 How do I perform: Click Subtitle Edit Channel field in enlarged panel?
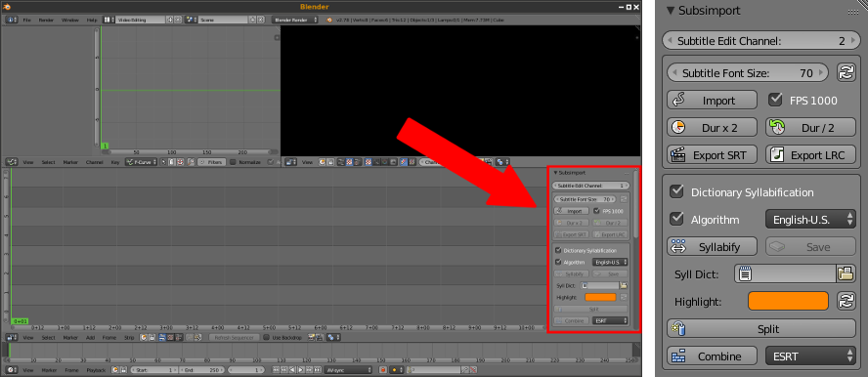click(761, 41)
